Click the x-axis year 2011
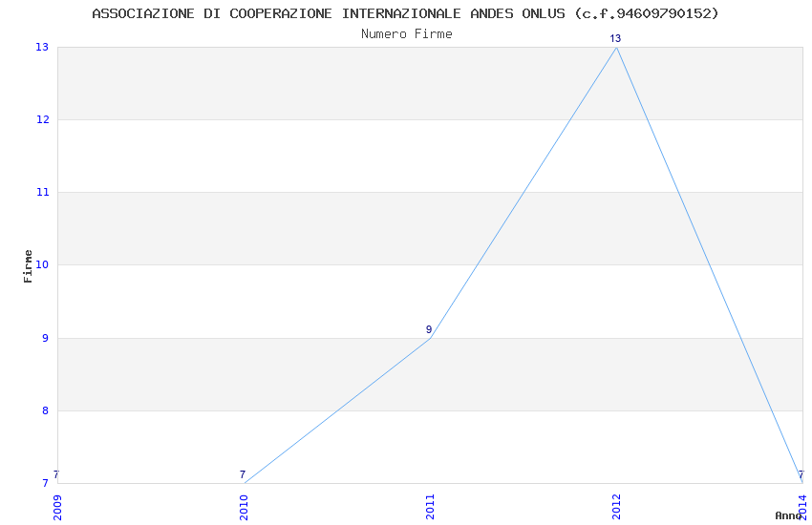812x525 pixels. click(x=430, y=508)
